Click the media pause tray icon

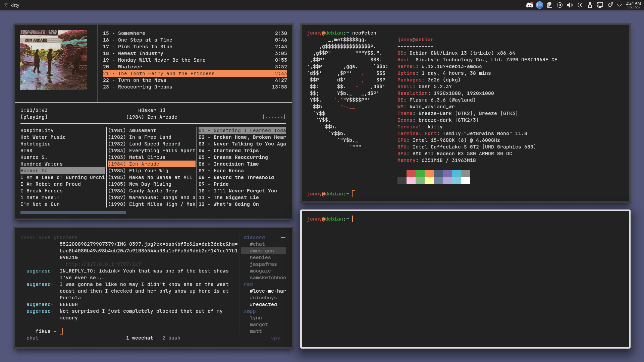[559, 5]
